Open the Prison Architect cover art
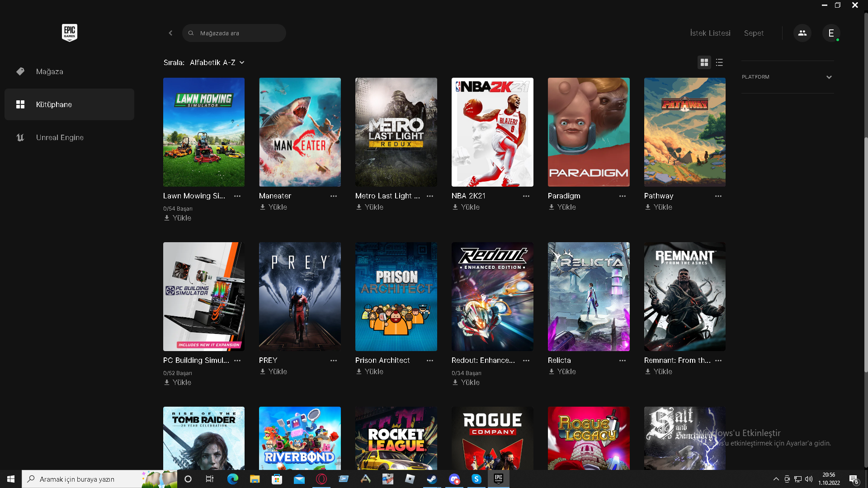The width and height of the screenshot is (868, 488). (396, 296)
